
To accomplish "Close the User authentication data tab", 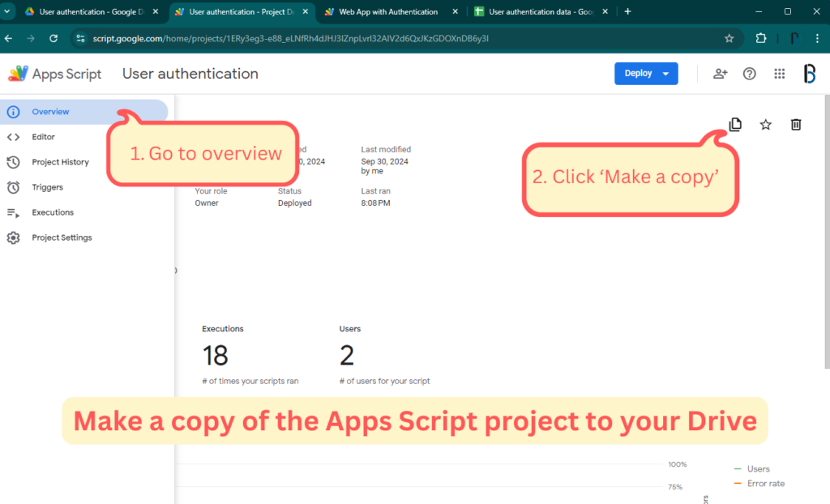I will (605, 11).
